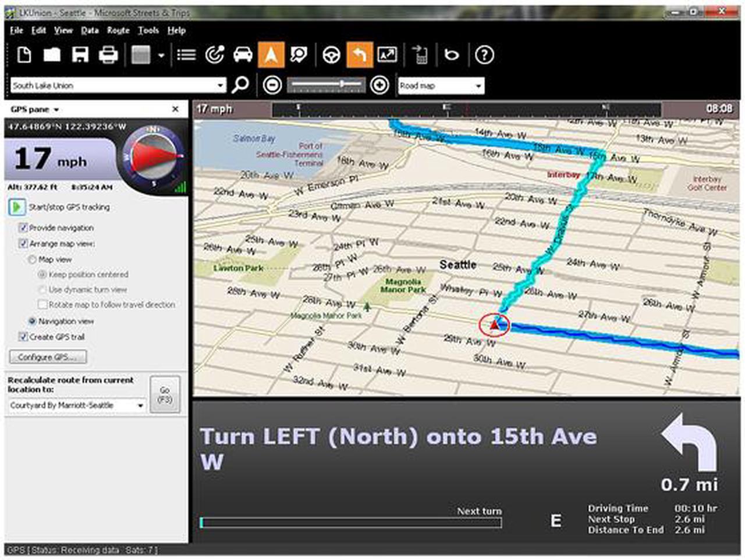Select the Map view radio button
This screenshot has width=745, height=560.
click(33, 259)
